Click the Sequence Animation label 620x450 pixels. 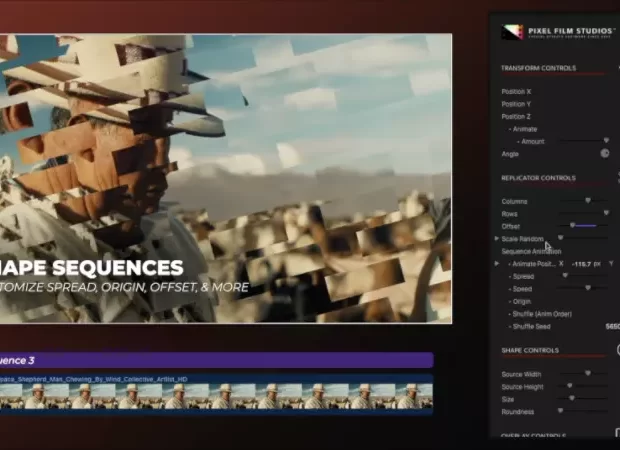pyautogui.click(x=531, y=251)
